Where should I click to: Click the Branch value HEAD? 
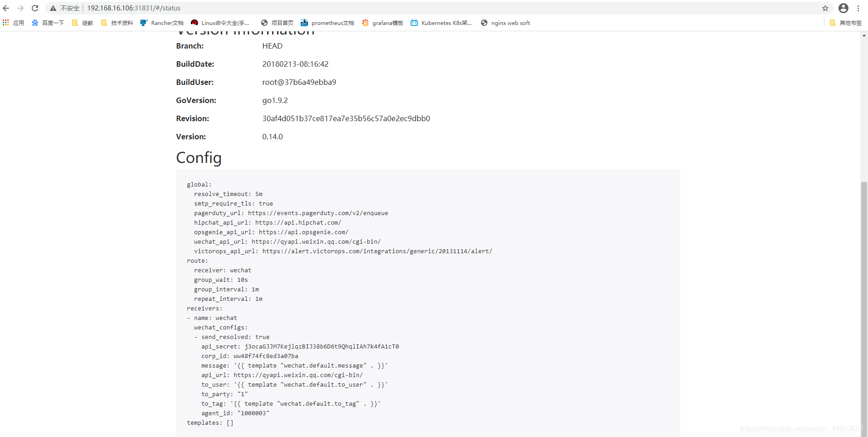point(273,46)
